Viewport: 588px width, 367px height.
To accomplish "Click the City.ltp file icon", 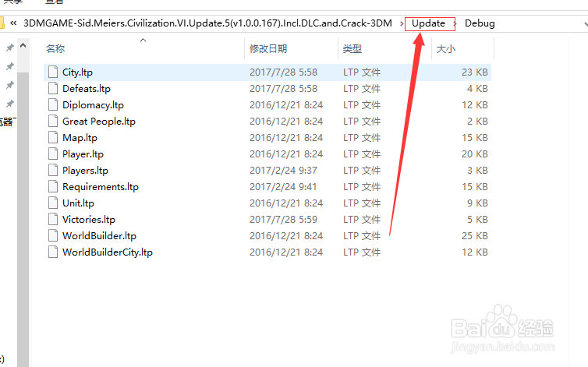I will [53, 72].
